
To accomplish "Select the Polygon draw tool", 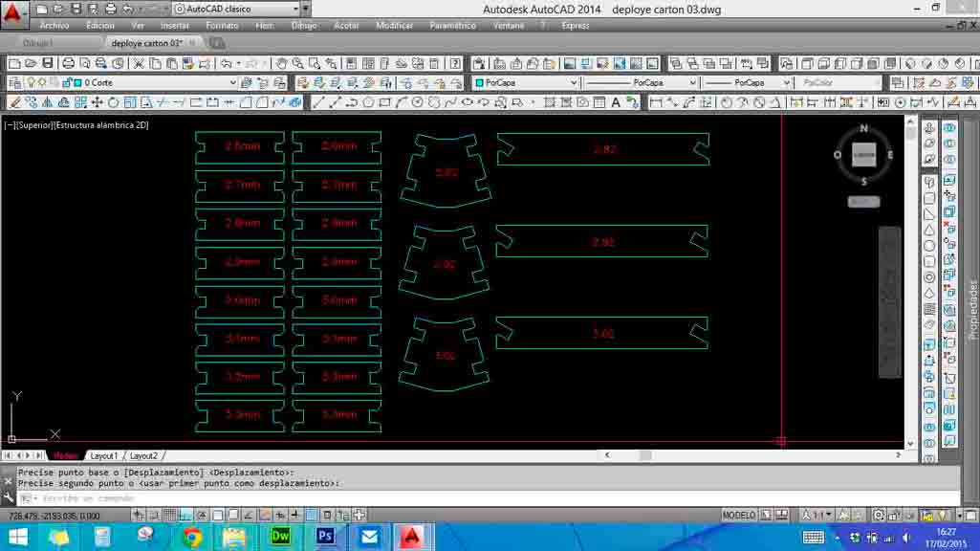I will pos(368,102).
